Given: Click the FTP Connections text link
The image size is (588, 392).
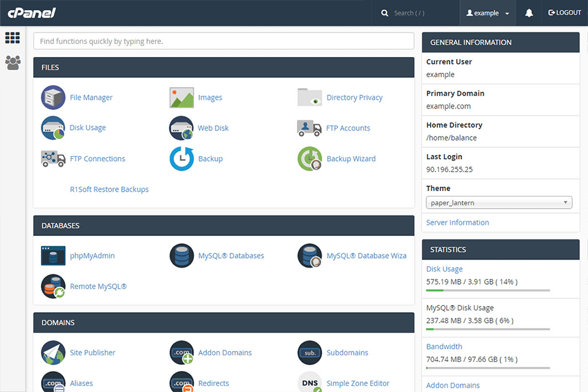Looking at the screenshot, I should coord(97,159).
